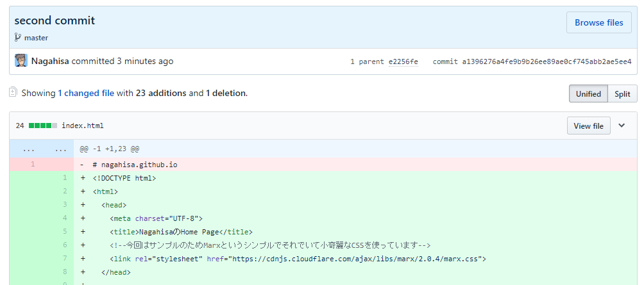
Task: Click the index.html file name
Action: [83, 126]
